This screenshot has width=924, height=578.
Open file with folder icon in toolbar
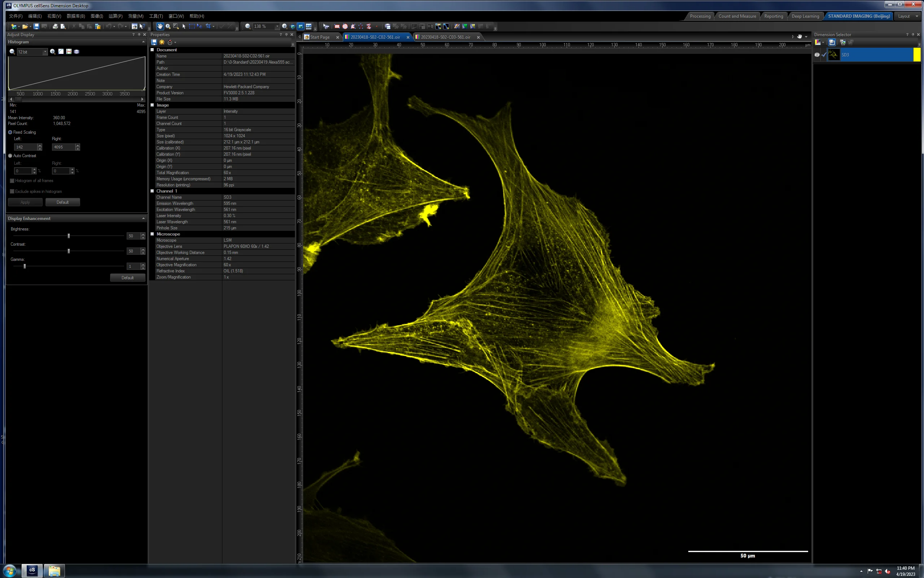click(x=25, y=26)
